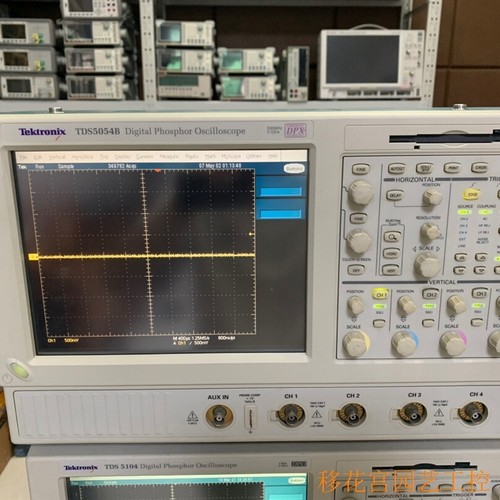Select the red trigger position marker

158,171
